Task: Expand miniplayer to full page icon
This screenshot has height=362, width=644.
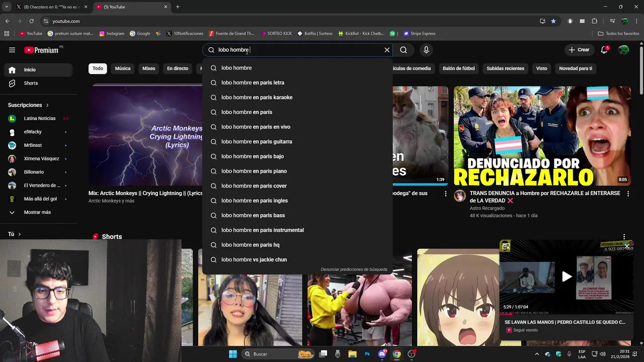Action: coord(506,246)
